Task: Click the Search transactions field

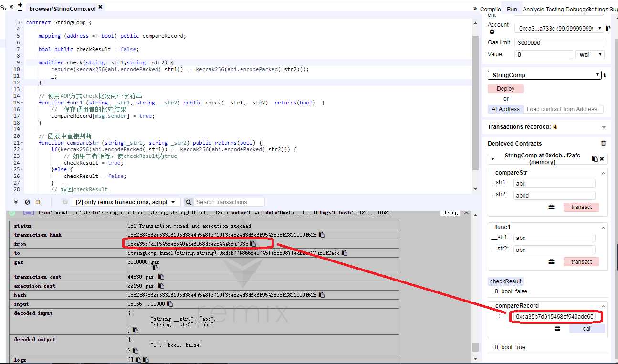Action: (x=229, y=202)
